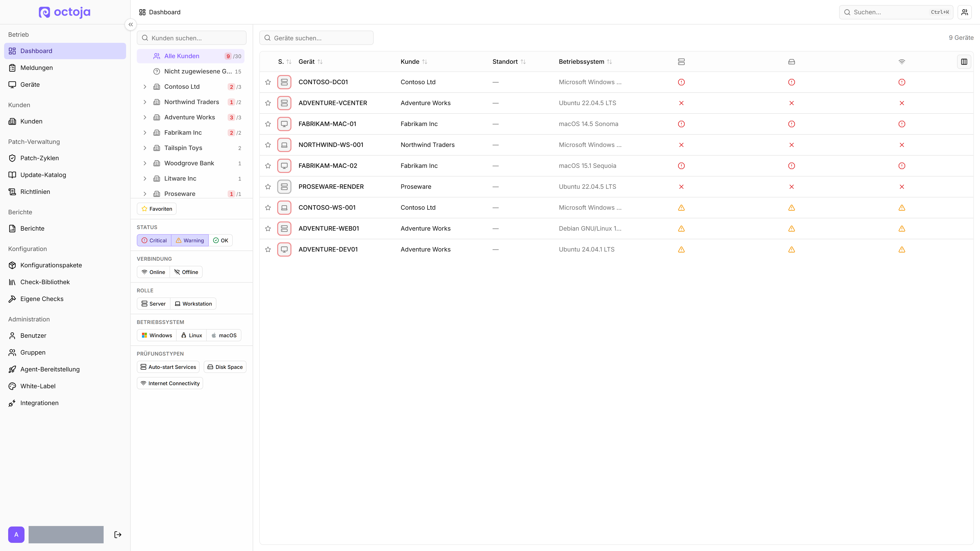This screenshot has width=980, height=551.
Task: Click Disk Space column header icon
Action: (x=792, y=61)
